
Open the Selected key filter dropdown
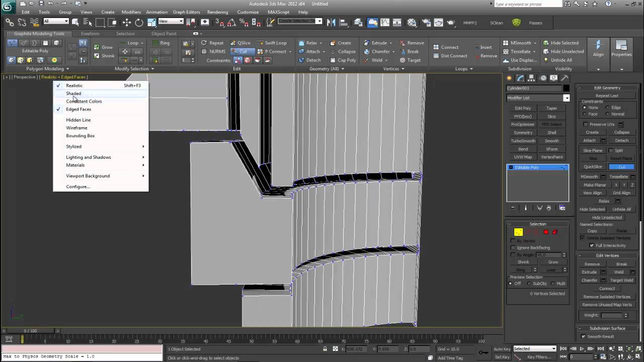pyautogui.click(x=534, y=348)
